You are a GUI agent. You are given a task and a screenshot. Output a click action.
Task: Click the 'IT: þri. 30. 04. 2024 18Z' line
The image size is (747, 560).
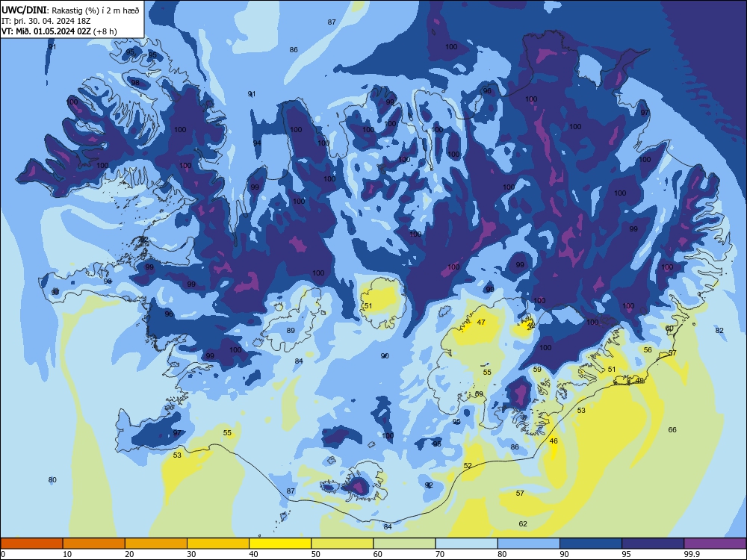[x=46, y=21]
